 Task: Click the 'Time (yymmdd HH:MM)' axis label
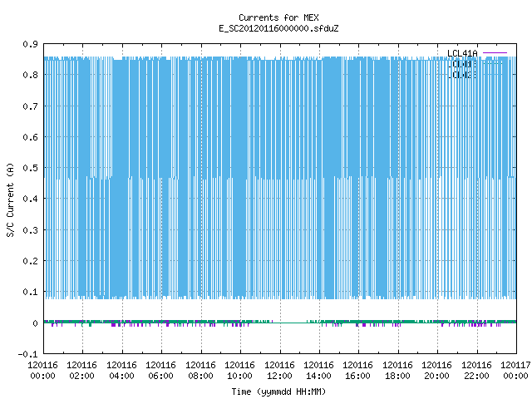pyautogui.click(x=278, y=392)
